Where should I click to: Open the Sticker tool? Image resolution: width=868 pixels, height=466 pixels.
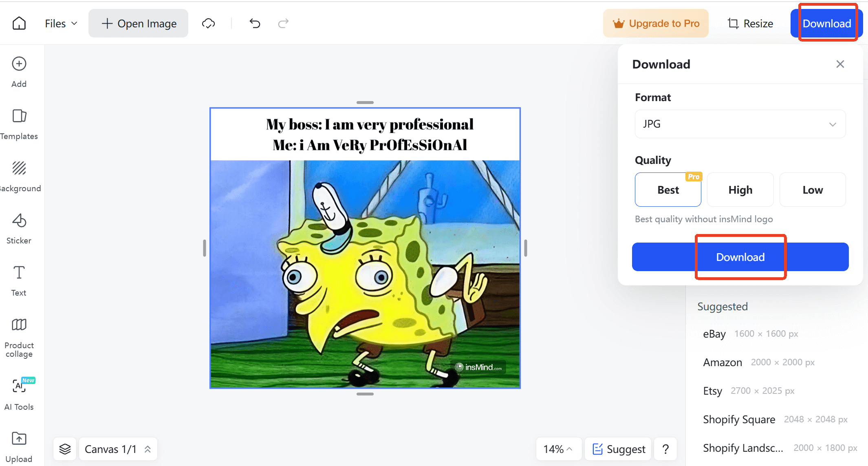(19, 228)
